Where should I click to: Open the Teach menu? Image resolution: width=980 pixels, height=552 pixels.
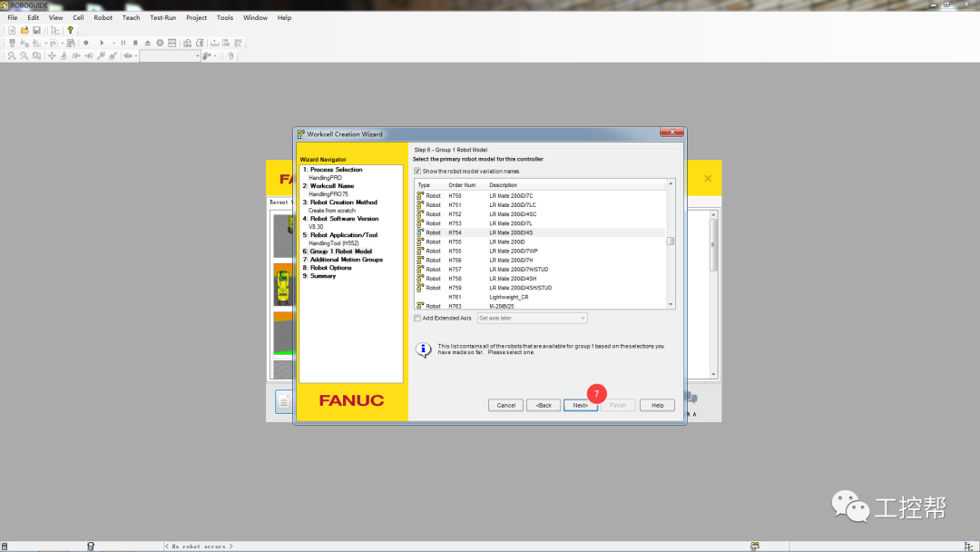tap(131, 17)
